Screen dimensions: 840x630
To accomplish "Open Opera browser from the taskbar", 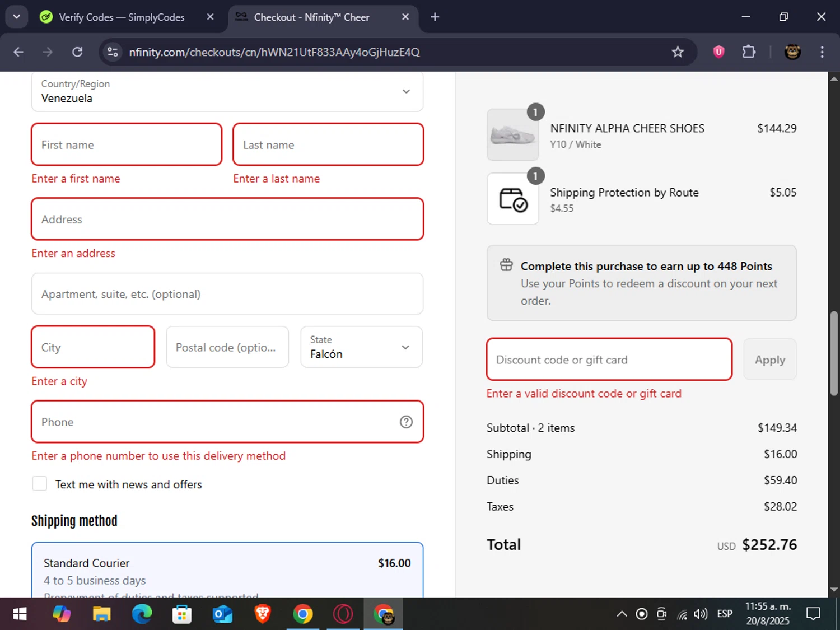I will (343, 614).
